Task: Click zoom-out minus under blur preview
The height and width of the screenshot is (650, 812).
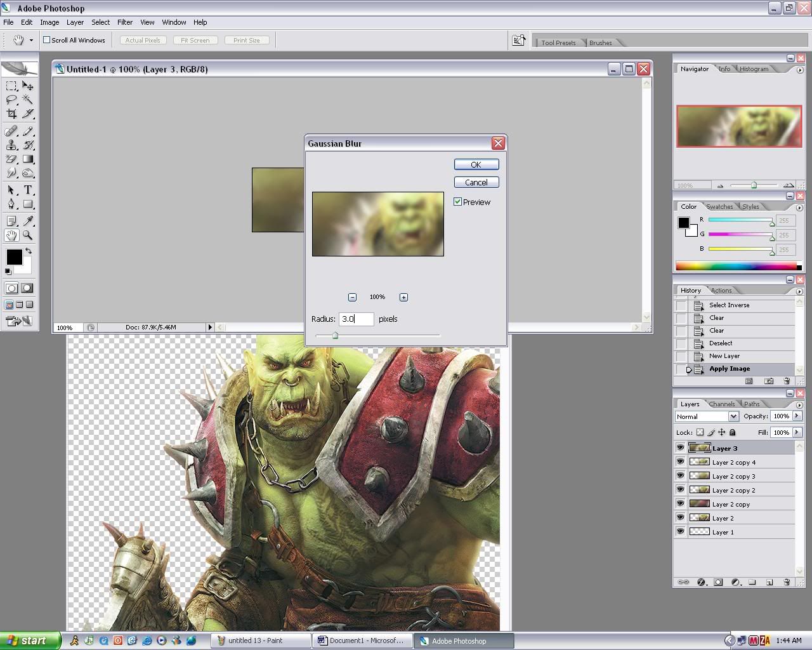Action: pyautogui.click(x=352, y=297)
